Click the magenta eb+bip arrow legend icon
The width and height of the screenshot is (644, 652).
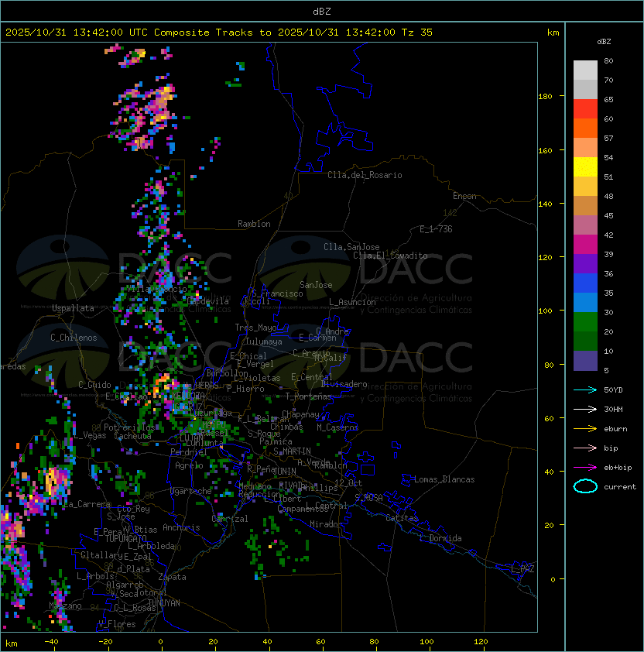(x=585, y=468)
